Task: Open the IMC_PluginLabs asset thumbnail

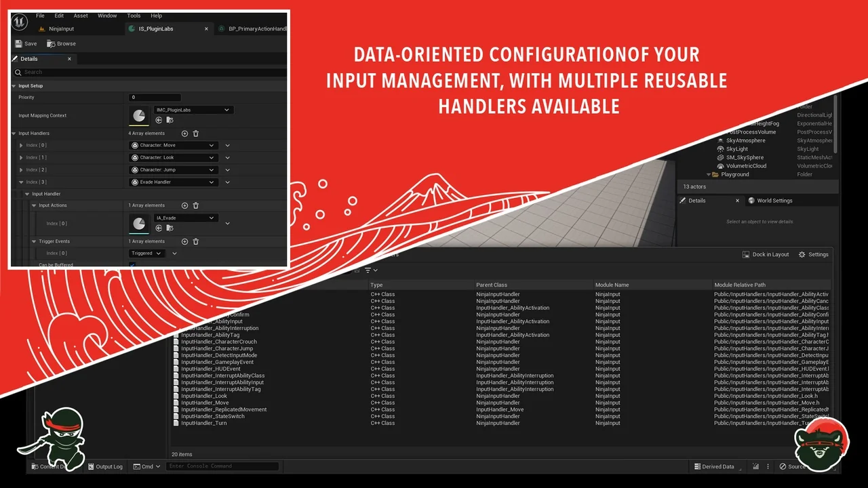Action: pyautogui.click(x=140, y=115)
